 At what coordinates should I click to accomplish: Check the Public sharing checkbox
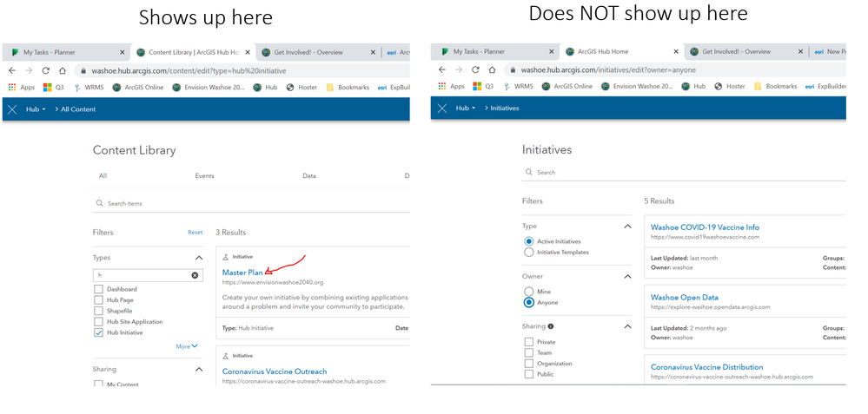pyautogui.click(x=528, y=374)
